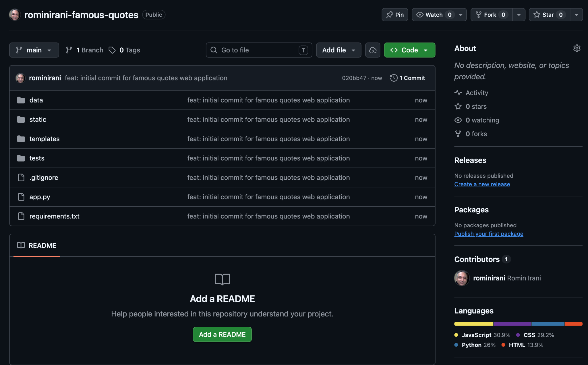Open the Contributors heading link

point(482,259)
